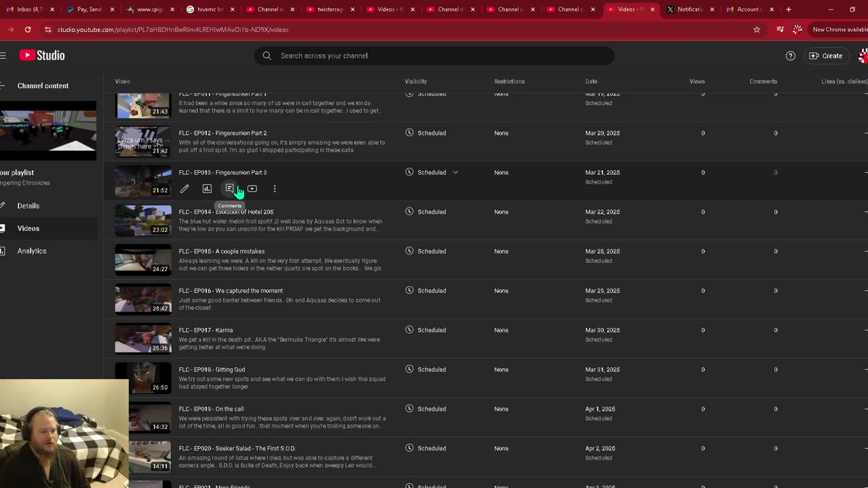Open video FLC - EP017 - Karma

click(205, 330)
